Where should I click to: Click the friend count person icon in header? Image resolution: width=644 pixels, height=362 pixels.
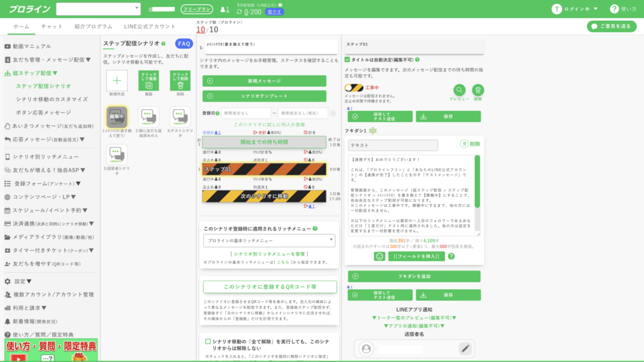223,9
